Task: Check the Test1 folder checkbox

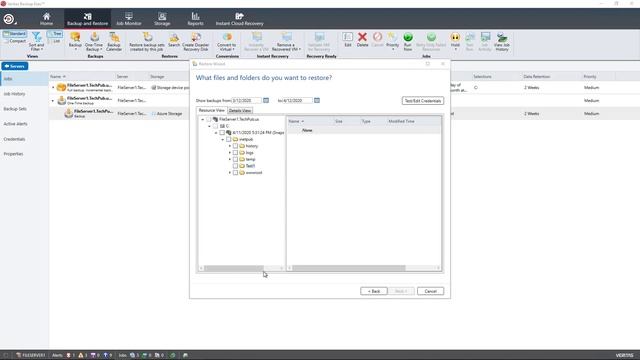Action: coord(235,166)
